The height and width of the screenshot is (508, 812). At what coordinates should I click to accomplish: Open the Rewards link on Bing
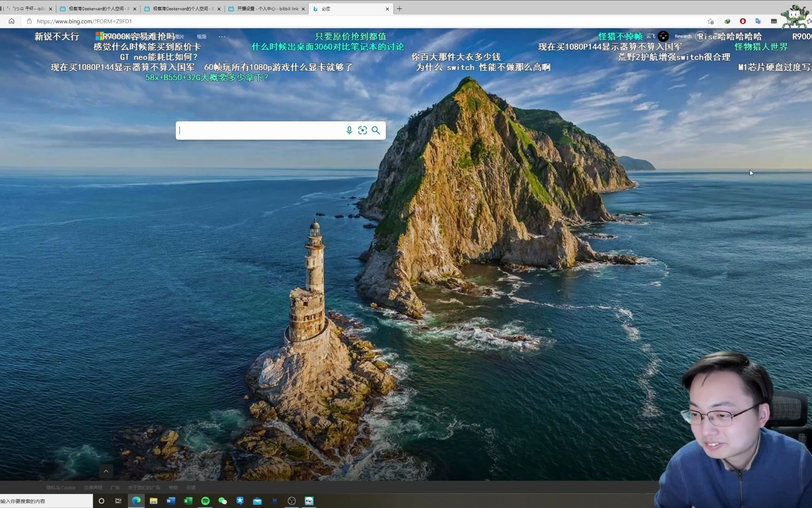click(683, 36)
